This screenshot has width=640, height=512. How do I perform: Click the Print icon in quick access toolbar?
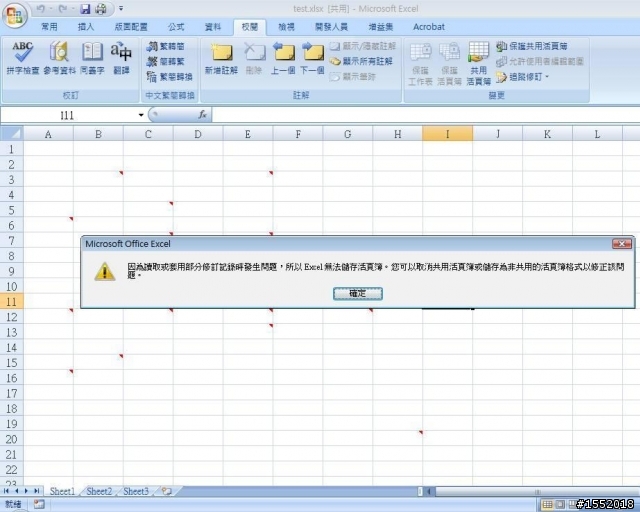click(x=101, y=9)
